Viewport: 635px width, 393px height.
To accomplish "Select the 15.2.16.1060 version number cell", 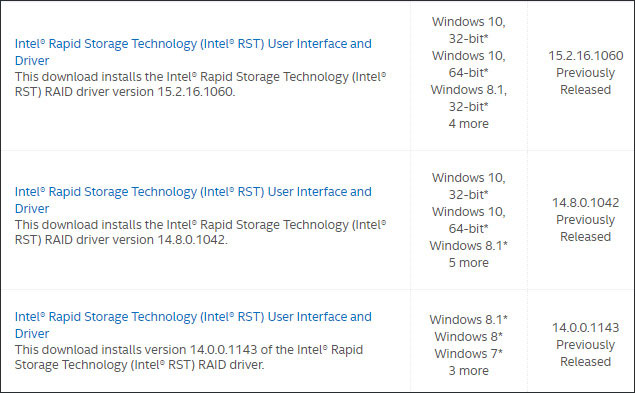I will point(586,56).
